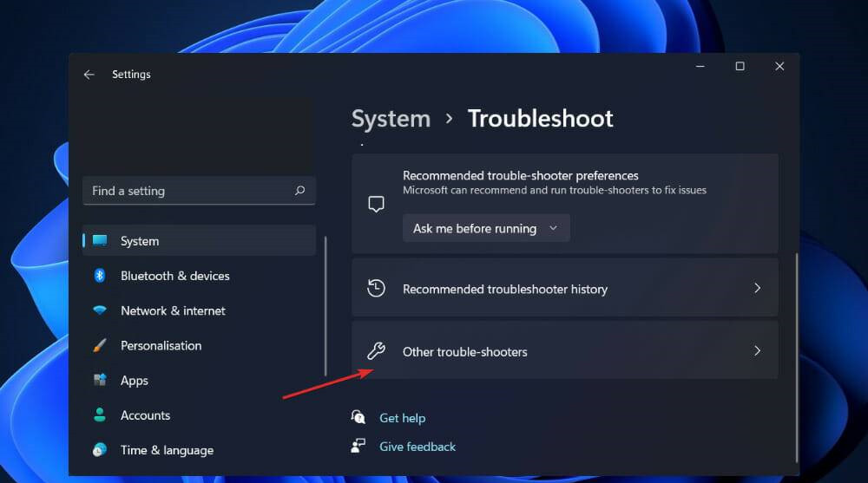Image resolution: width=868 pixels, height=483 pixels.
Task: Click the Time & language globe icon
Action: pyautogui.click(x=100, y=450)
